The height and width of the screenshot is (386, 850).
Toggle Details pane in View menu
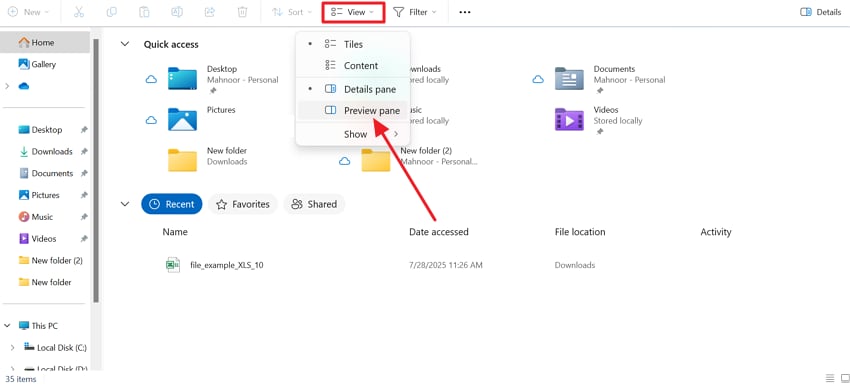click(352, 89)
